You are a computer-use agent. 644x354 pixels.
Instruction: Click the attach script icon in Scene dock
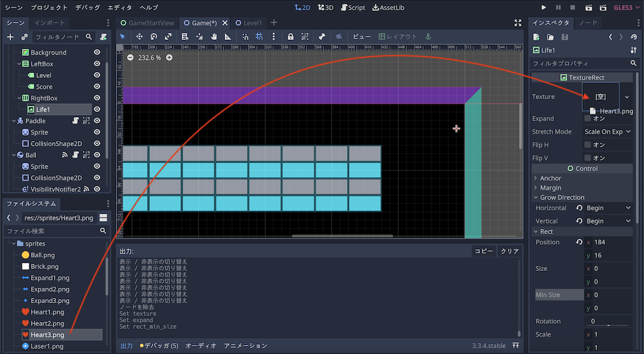pyautogui.click(x=104, y=37)
